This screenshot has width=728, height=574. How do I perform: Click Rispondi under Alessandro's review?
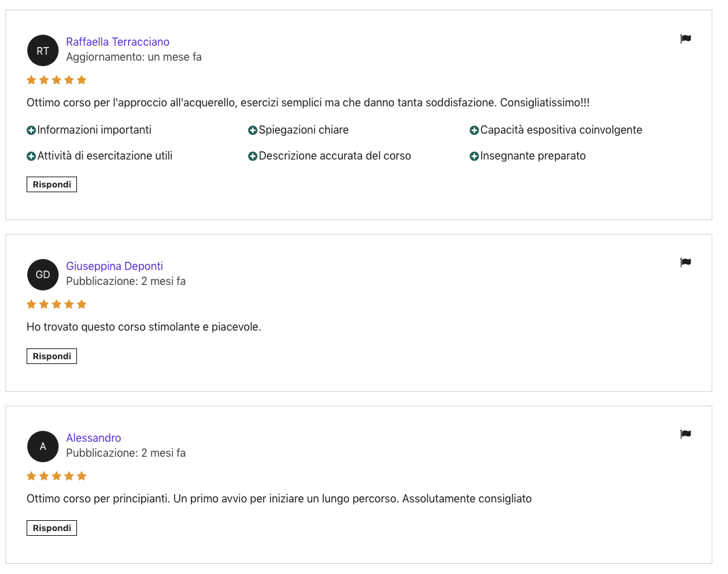pyautogui.click(x=52, y=528)
